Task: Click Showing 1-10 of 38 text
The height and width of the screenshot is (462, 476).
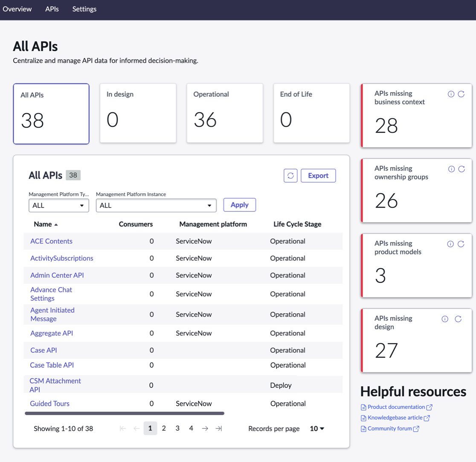Action: (x=63, y=429)
